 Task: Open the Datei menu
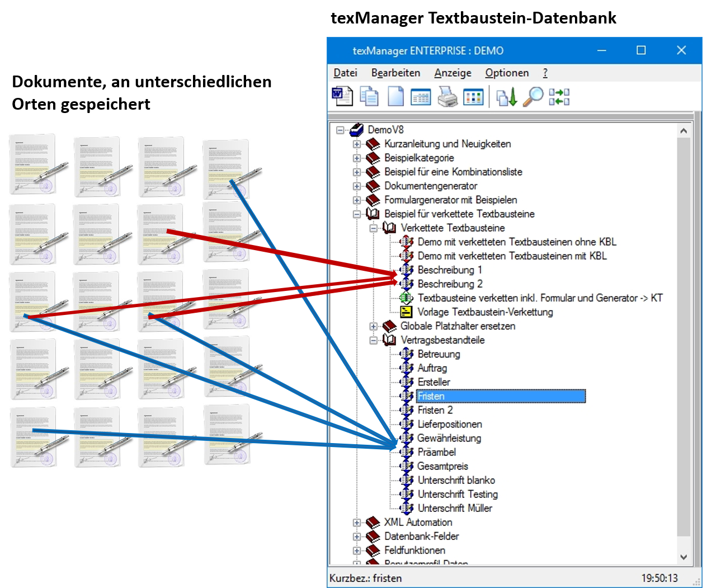[345, 73]
